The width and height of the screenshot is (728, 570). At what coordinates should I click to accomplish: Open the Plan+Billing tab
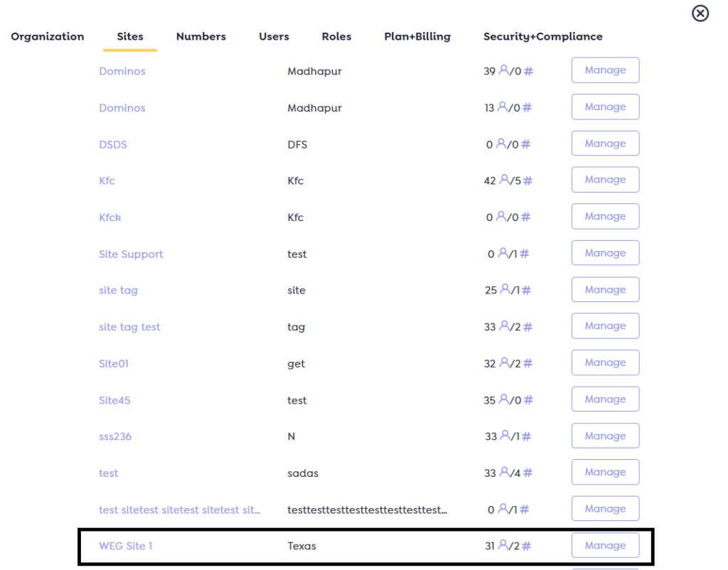click(x=417, y=36)
